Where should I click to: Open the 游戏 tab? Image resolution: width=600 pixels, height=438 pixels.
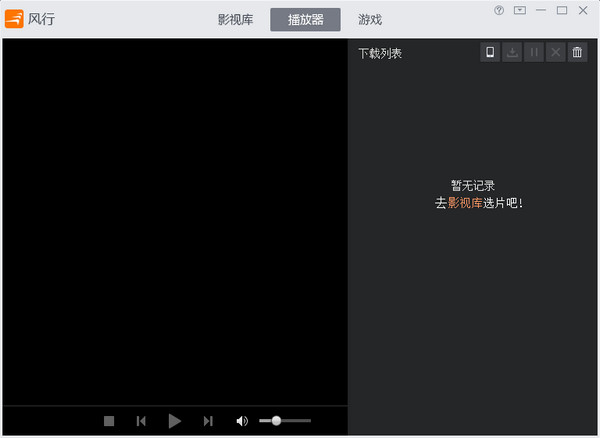point(370,20)
